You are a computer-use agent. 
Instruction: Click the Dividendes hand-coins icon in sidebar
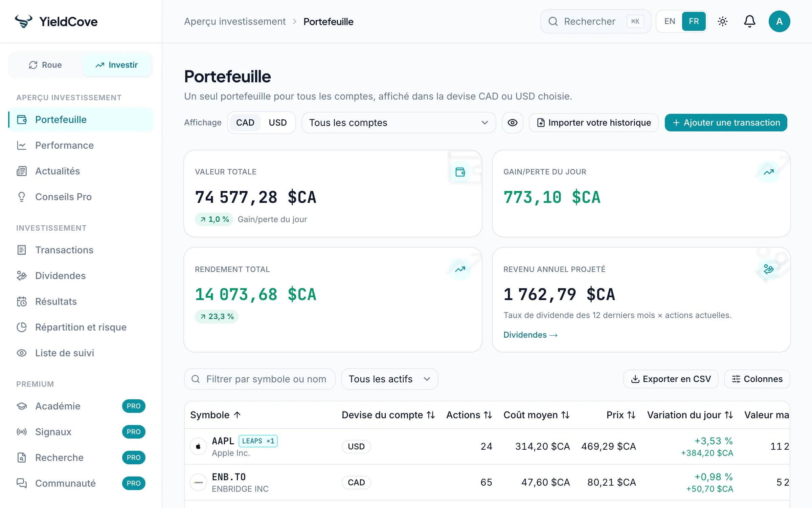pyautogui.click(x=22, y=276)
